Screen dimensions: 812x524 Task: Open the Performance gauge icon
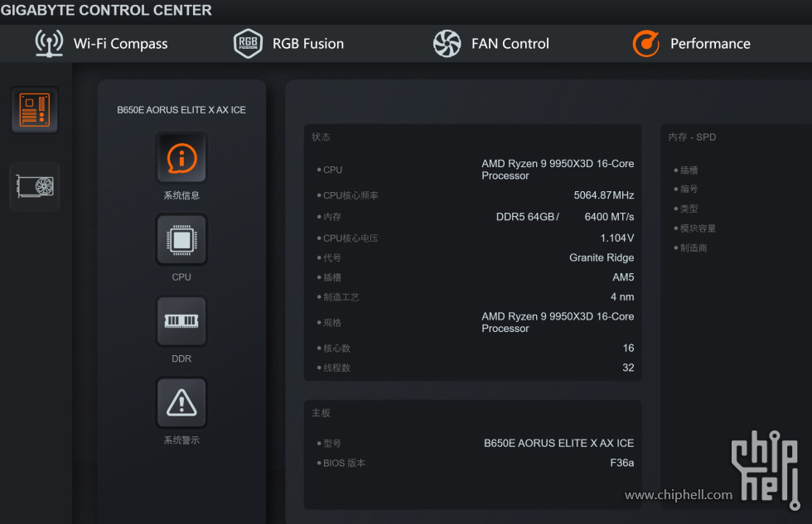645,43
